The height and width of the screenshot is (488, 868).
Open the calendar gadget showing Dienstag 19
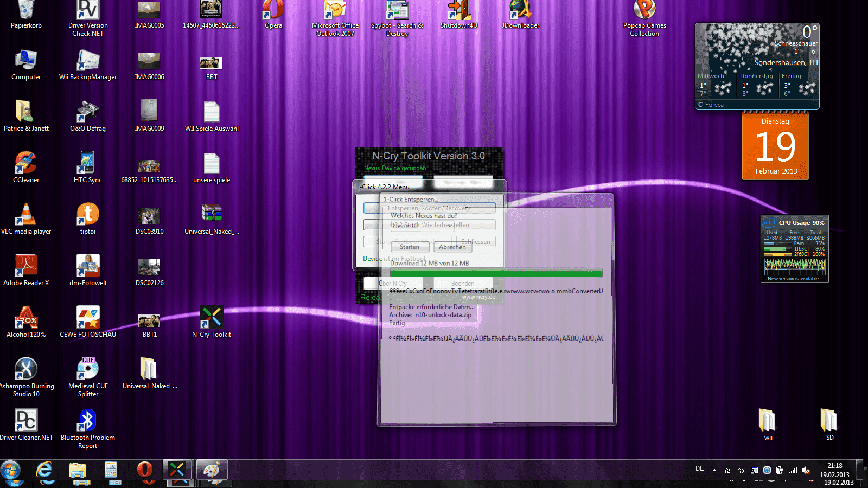coord(775,146)
